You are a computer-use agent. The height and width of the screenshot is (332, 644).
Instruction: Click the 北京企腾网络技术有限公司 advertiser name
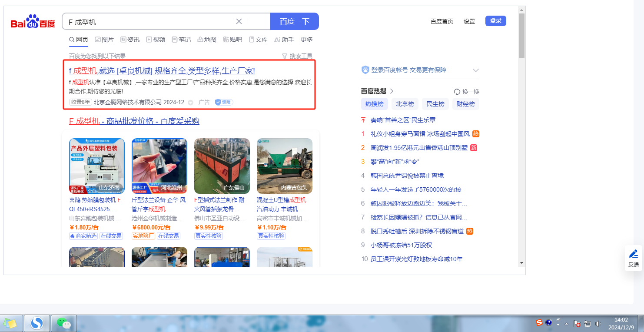[128, 103]
